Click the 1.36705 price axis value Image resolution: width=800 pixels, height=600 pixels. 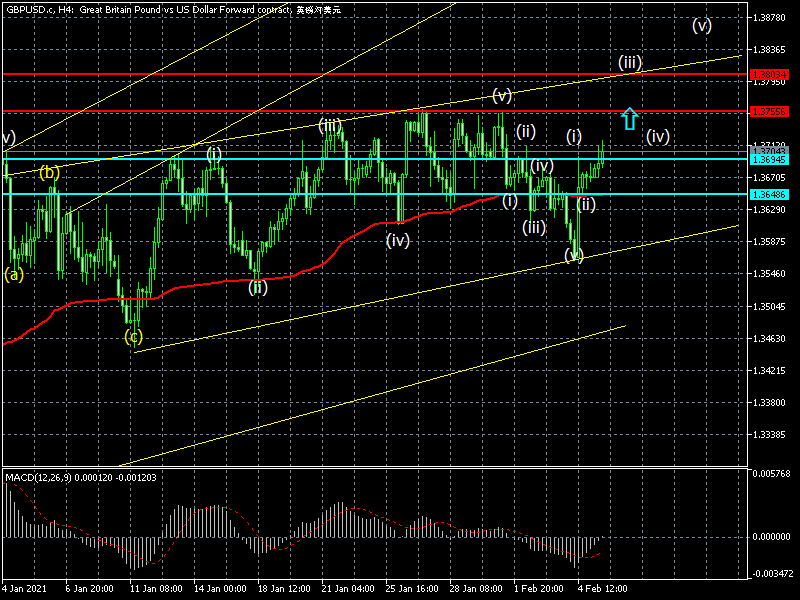[769, 178]
